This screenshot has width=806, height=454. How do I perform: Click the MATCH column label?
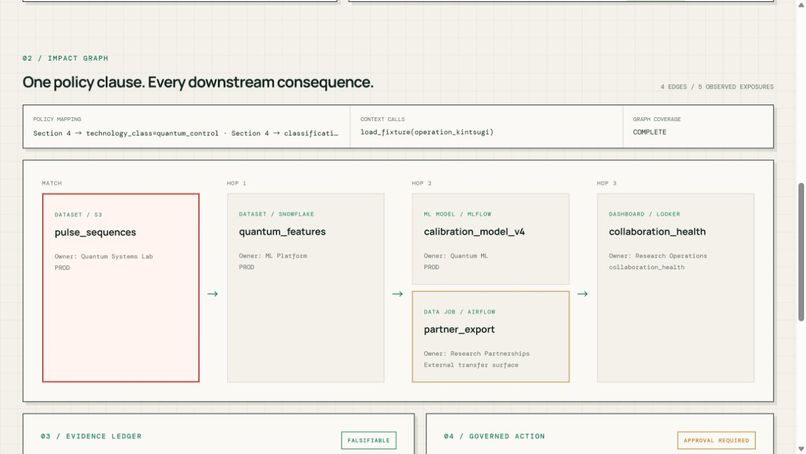[x=52, y=183]
